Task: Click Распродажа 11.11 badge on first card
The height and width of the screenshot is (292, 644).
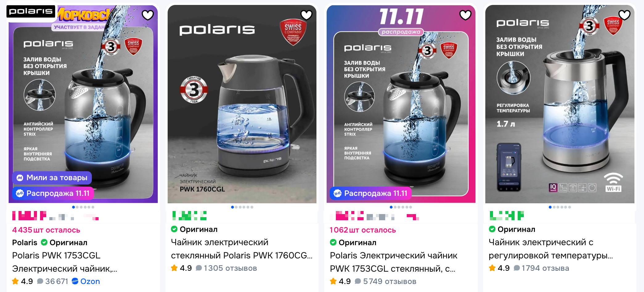Action: point(53,193)
